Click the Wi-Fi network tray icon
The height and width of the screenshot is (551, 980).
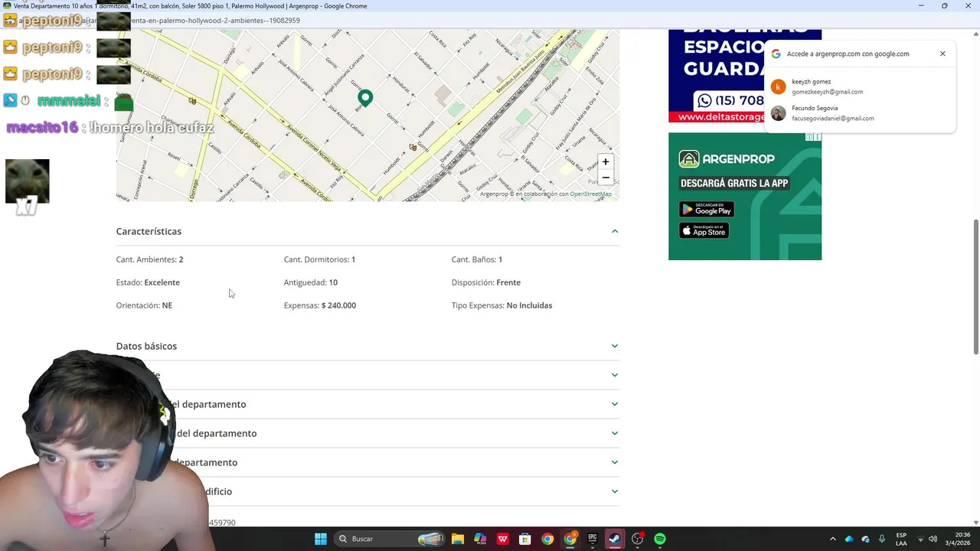pos(921,539)
